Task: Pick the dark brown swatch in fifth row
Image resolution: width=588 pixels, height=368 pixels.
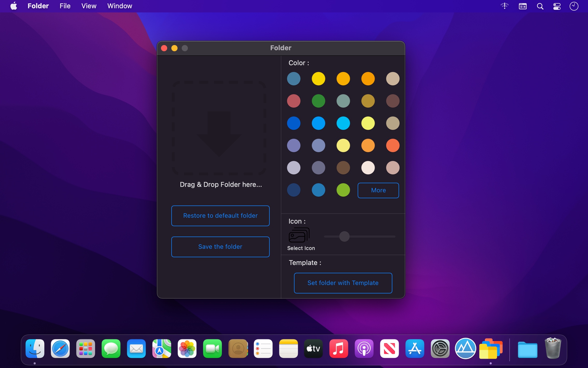Action: point(343,168)
